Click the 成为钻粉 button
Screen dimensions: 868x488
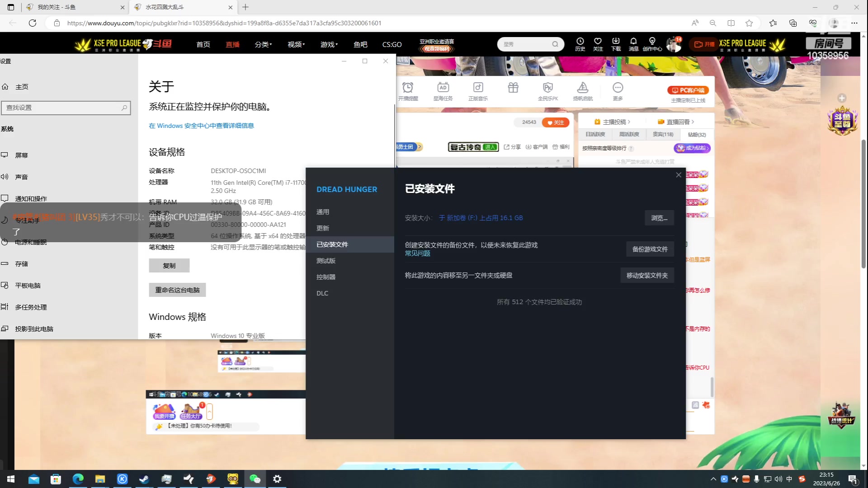(x=692, y=148)
